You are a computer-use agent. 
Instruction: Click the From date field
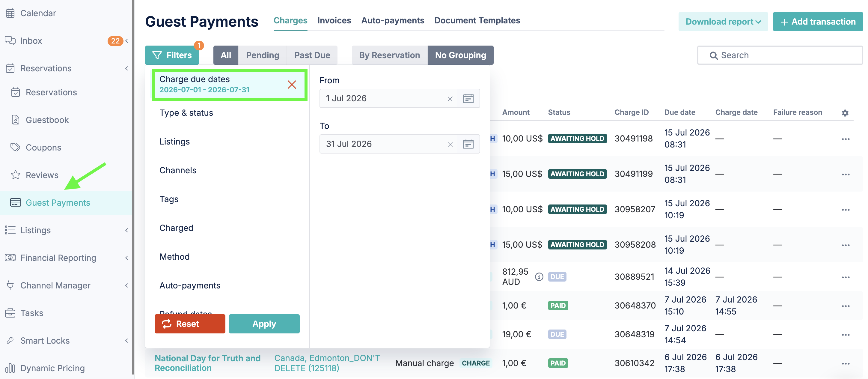399,98
